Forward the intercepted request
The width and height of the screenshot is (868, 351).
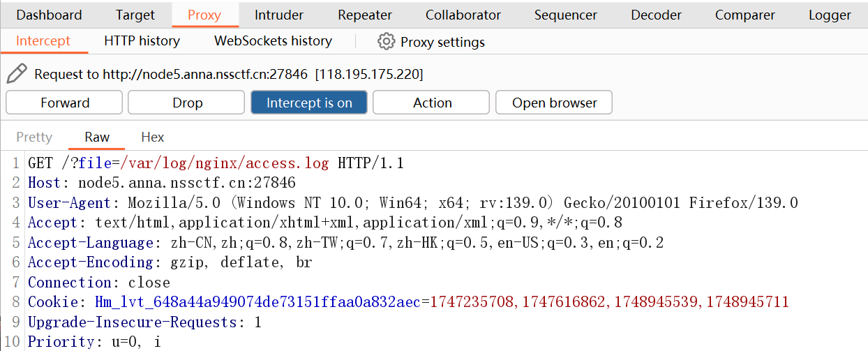click(x=65, y=103)
